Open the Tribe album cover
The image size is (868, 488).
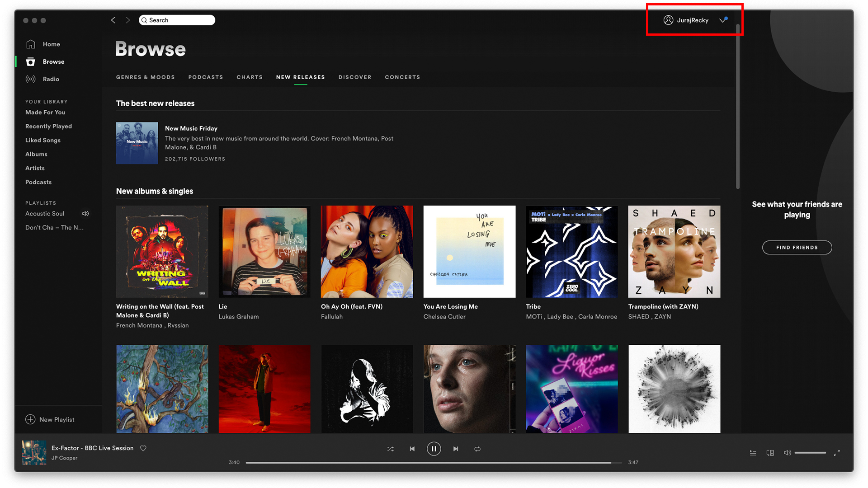point(572,252)
